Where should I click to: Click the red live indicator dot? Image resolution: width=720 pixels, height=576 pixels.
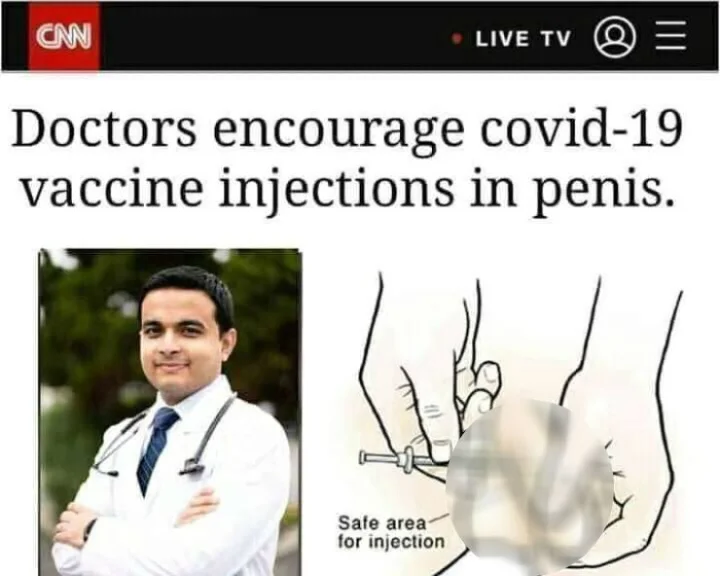click(x=456, y=39)
